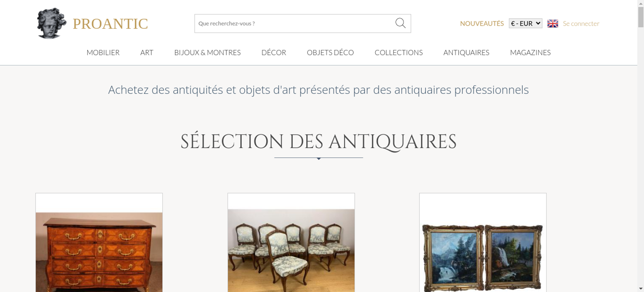Go to Antiquaires section
644x292 pixels.
[466, 52]
